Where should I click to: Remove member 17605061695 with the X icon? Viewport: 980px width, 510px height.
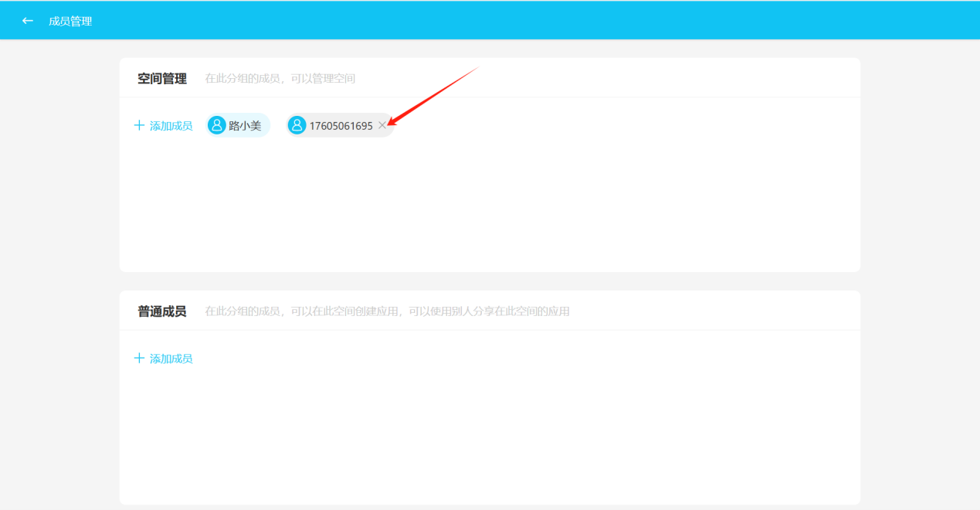[381, 125]
